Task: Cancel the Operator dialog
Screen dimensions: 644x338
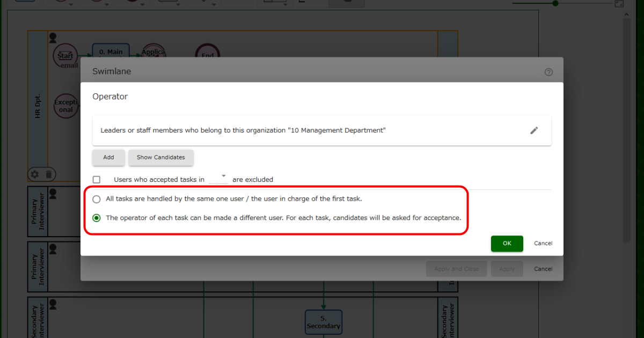Action: click(543, 244)
